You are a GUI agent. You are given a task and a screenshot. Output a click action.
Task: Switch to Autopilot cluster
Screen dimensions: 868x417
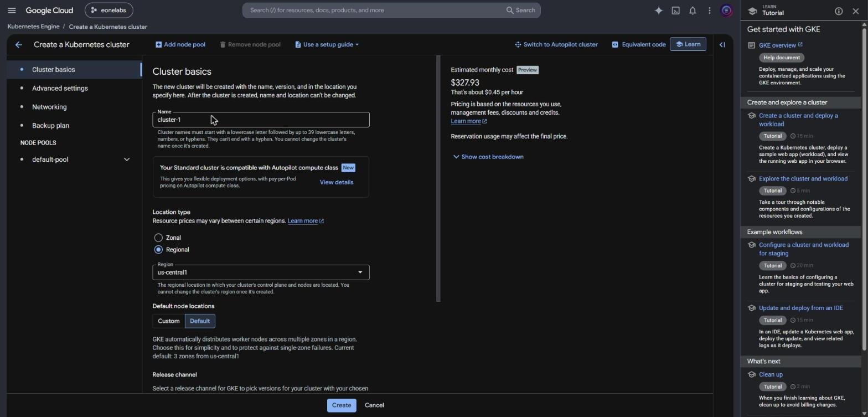(x=556, y=44)
